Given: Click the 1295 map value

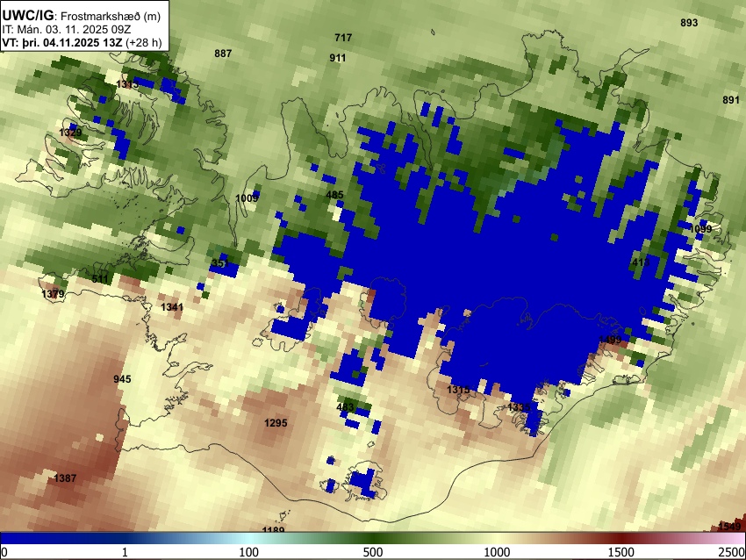Looking at the screenshot, I should (276, 423).
